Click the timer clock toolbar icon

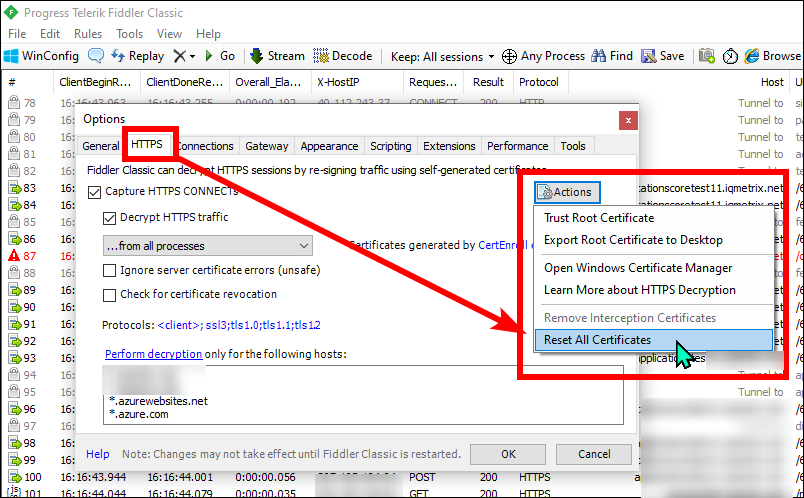(x=730, y=56)
